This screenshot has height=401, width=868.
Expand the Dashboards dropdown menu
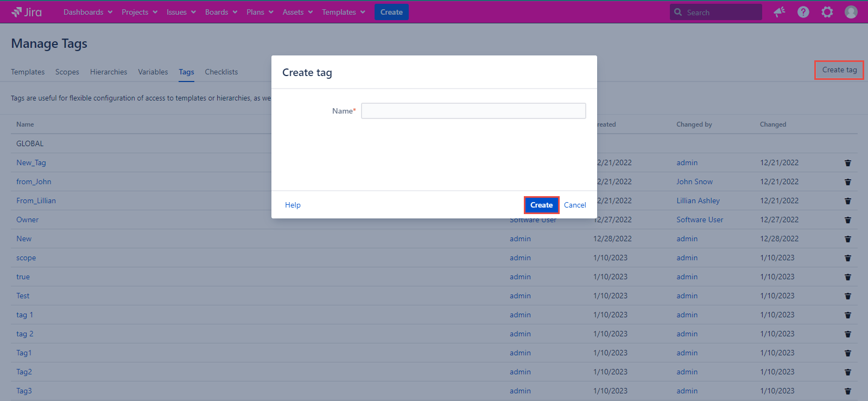[88, 12]
